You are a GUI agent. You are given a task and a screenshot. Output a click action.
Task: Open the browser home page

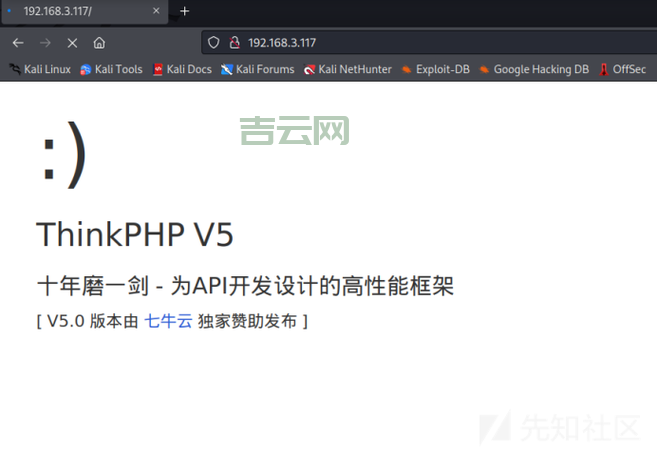click(x=99, y=43)
